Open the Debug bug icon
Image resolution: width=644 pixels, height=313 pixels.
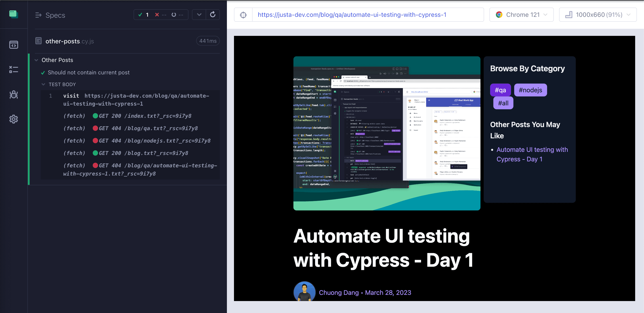point(13,94)
